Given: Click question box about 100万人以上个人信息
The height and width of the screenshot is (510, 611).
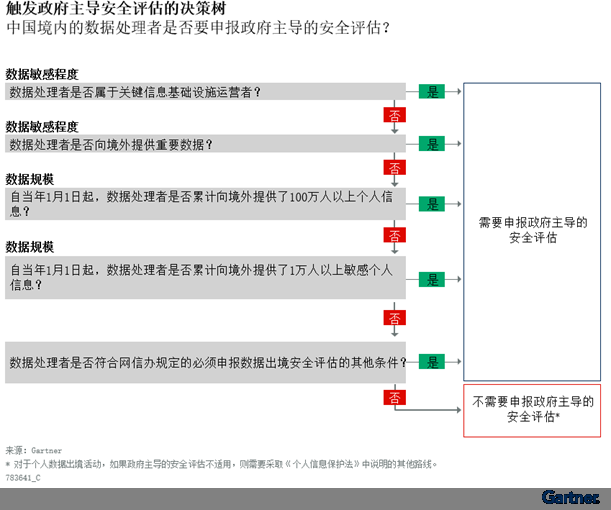Looking at the screenshot, I should point(205,204).
